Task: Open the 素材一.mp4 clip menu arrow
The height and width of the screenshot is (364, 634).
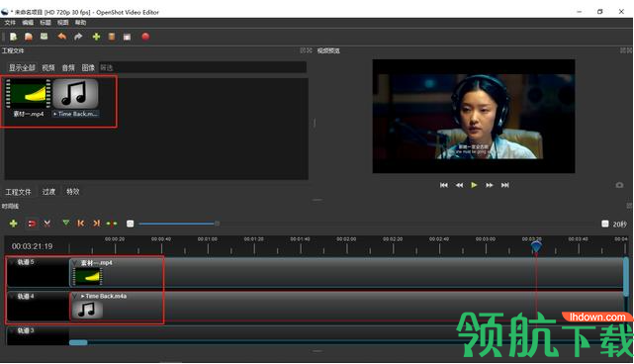Action: [75, 263]
